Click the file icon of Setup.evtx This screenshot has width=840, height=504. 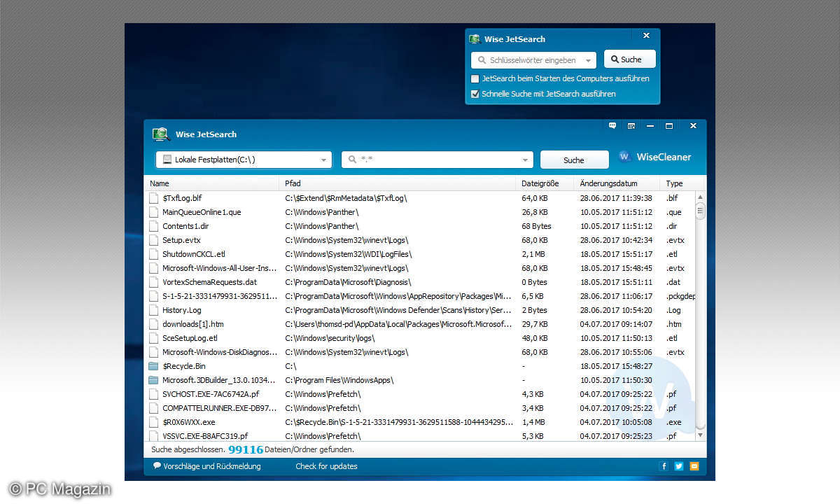153,240
